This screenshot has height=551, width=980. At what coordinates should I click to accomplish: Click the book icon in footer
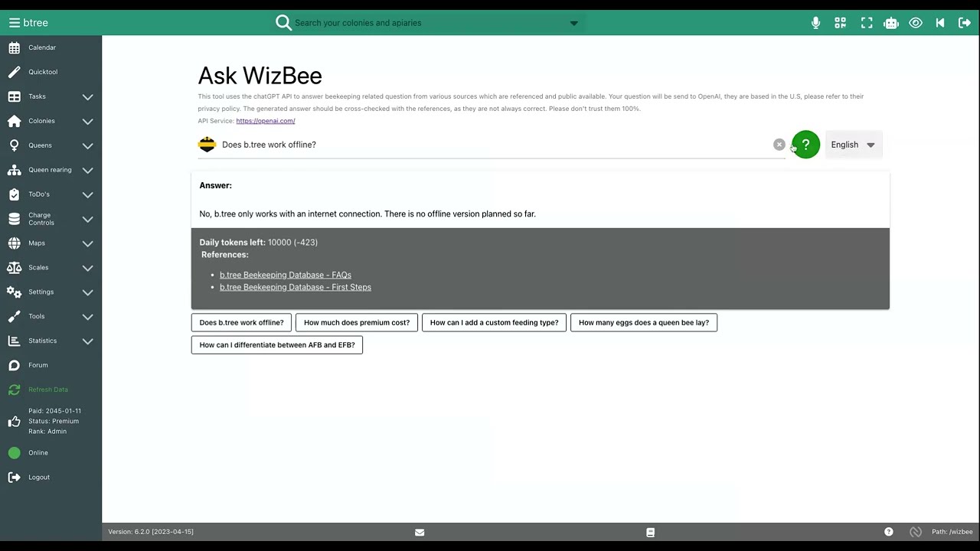point(650,532)
